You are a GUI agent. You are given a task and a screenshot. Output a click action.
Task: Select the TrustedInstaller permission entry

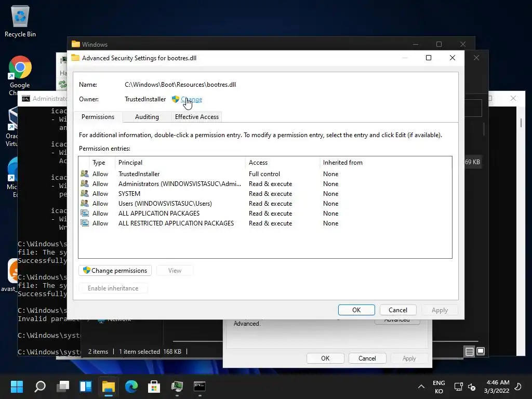point(265,174)
